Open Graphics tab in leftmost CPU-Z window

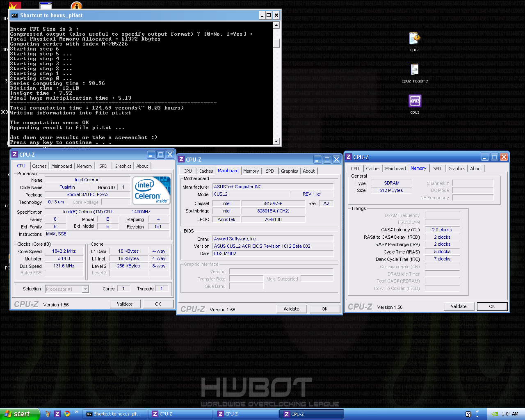pyautogui.click(x=123, y=166)
